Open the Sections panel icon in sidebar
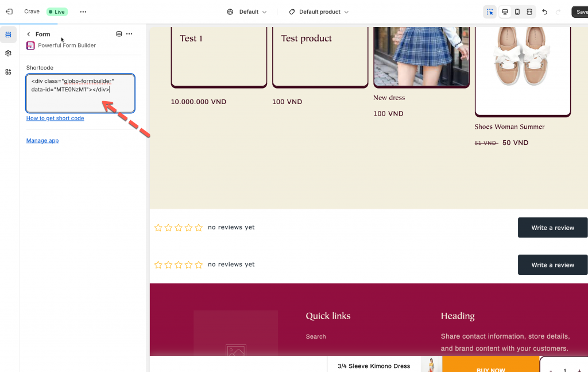This screenshot has height=372, width=588. (x=8, y=34)
